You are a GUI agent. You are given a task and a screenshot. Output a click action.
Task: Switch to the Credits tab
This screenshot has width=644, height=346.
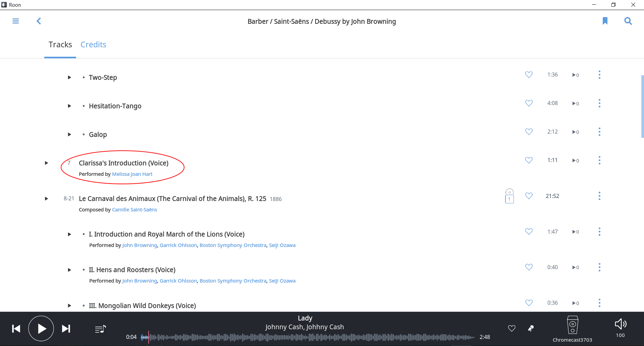(x=93, y=45)
